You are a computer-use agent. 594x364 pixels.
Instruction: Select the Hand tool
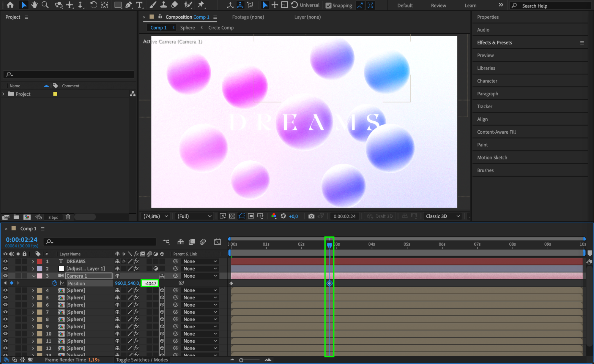tap(34, 5)
